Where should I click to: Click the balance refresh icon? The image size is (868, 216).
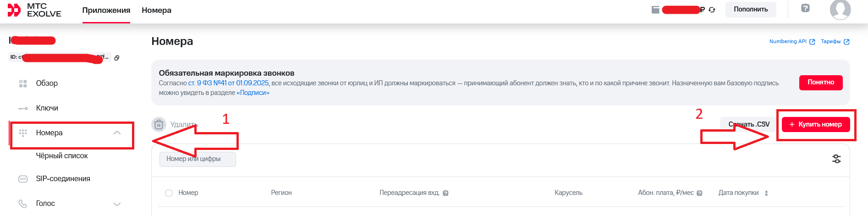(x=712, y=10)
